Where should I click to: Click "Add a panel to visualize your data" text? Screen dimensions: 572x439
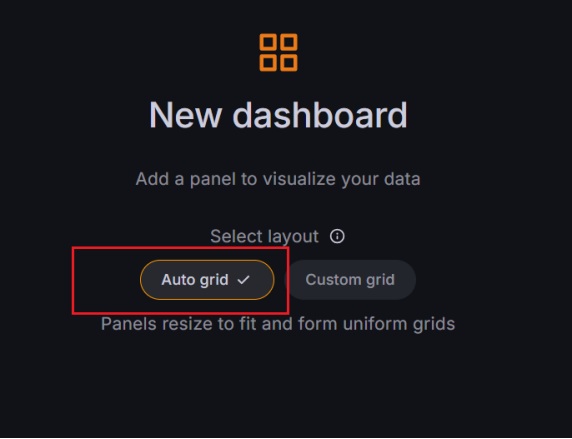278,179
